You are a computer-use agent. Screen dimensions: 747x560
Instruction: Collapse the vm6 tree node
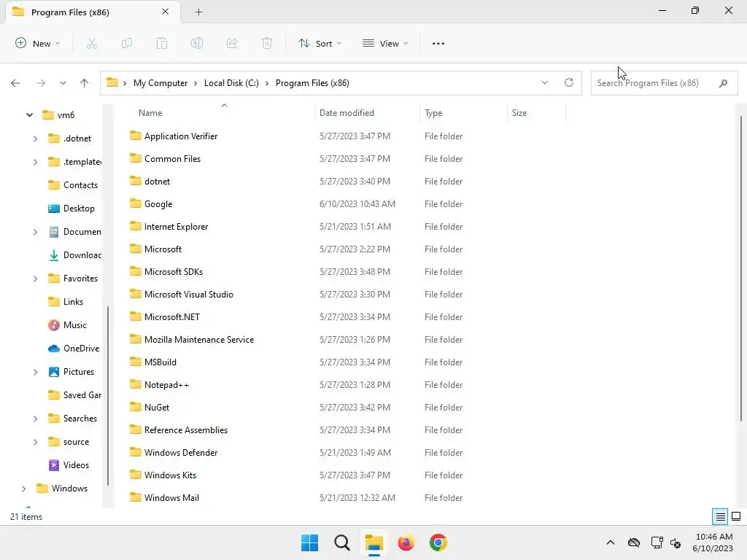click(x=29, y=114)
